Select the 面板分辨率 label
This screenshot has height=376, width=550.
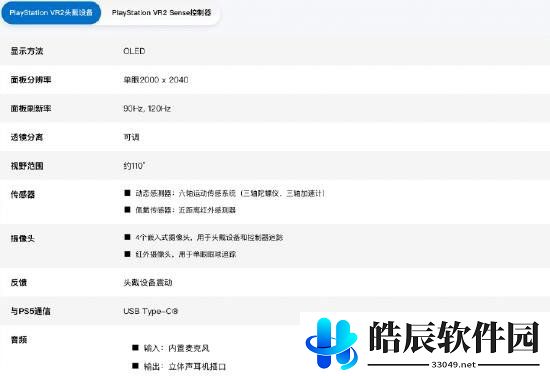[31, 80]
